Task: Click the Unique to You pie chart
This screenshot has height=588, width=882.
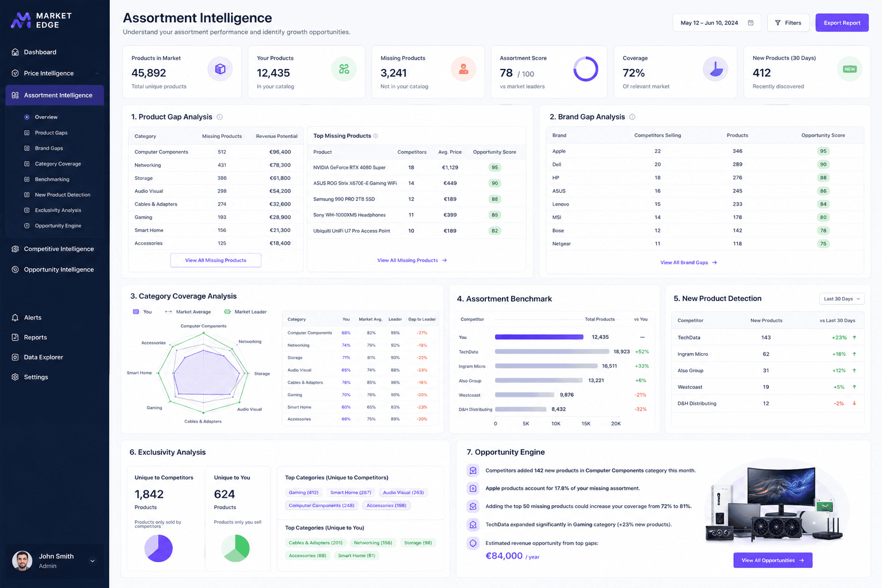Action: (x=235, y=548)
